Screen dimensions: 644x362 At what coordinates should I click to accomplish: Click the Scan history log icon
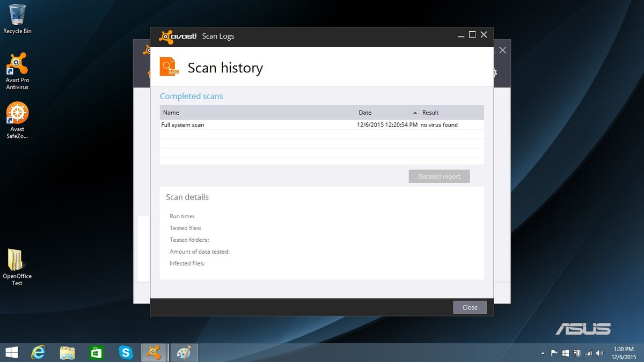click(170, 67)
